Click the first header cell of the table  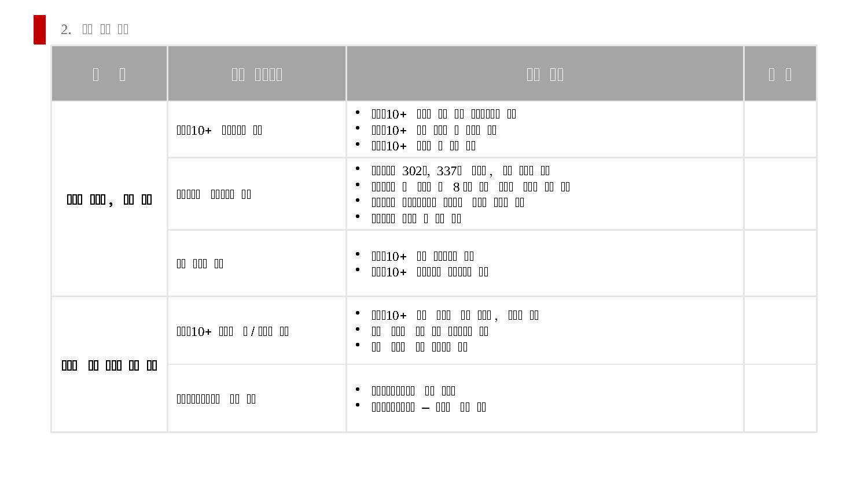tap(109, 74)
